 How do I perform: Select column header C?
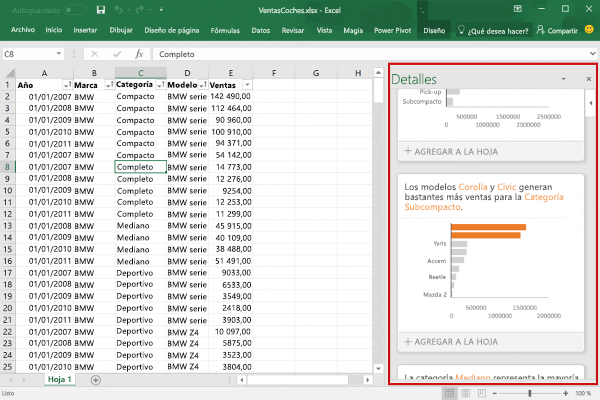coord(140,73)
